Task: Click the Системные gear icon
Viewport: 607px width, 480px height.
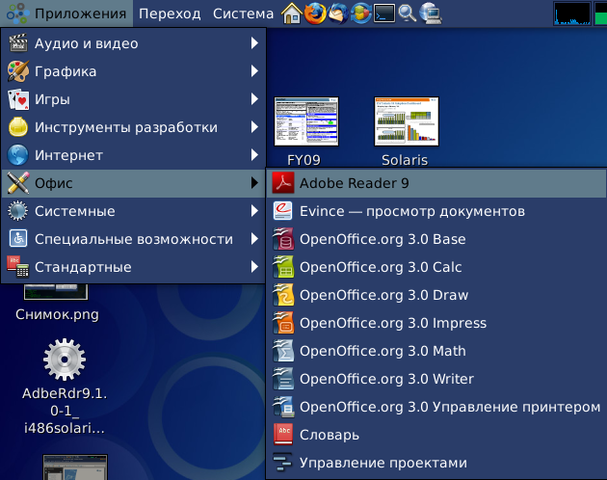Action: click(x=18, y=211)
